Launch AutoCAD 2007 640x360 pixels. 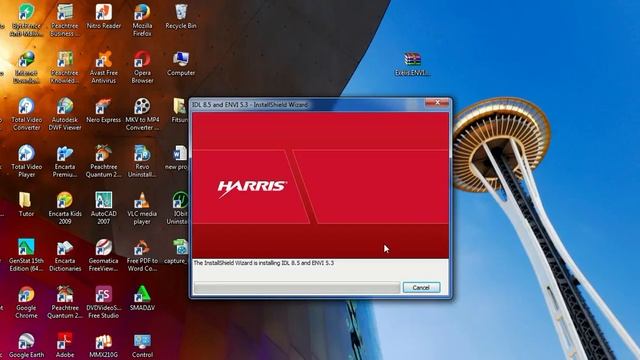[104, 208]
